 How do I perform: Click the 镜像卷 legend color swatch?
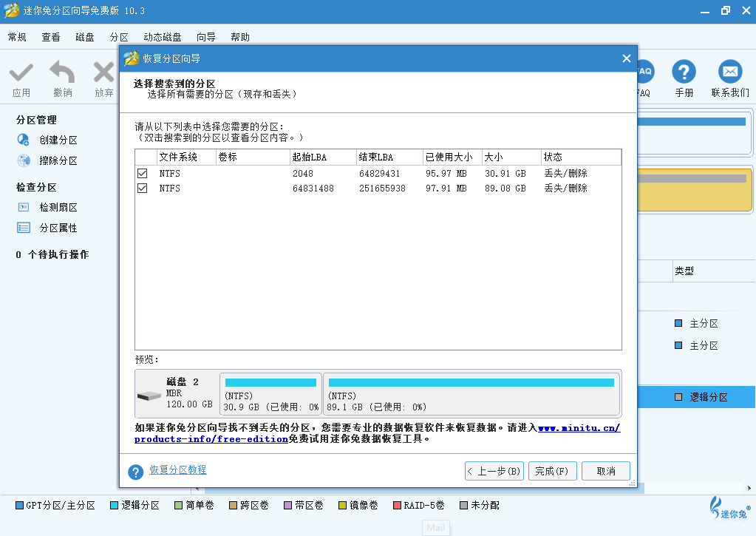click(343, 505)
